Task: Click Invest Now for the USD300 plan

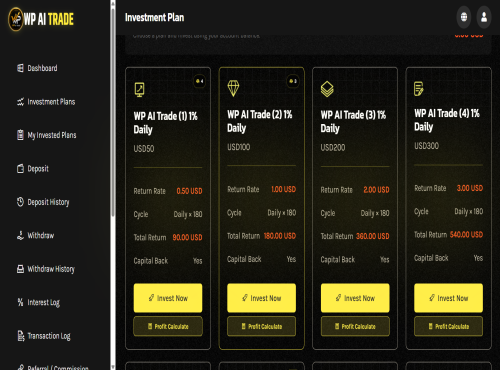Action: pos(448,298)
